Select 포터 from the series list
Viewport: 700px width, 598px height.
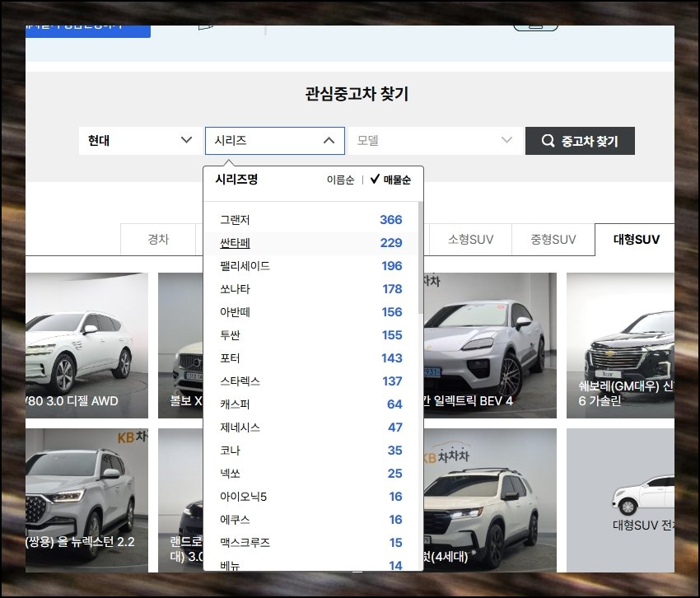(x=310, y=358)
